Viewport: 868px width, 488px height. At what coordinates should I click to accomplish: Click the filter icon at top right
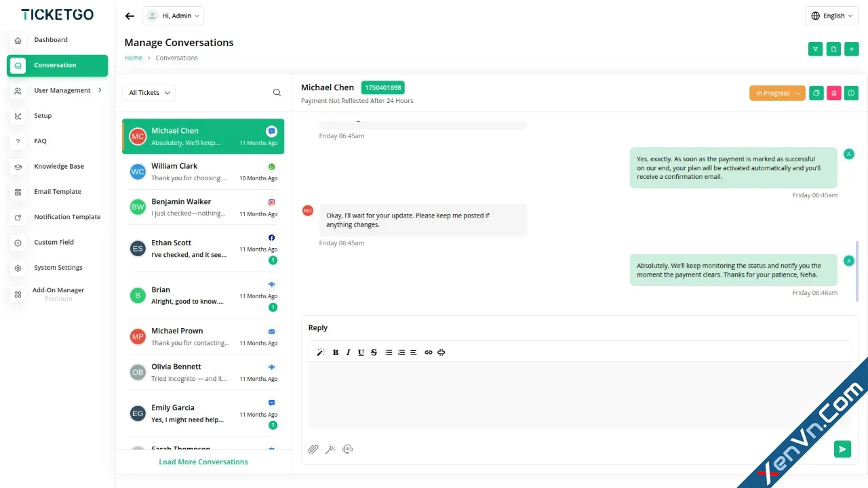tap(816, 49)
